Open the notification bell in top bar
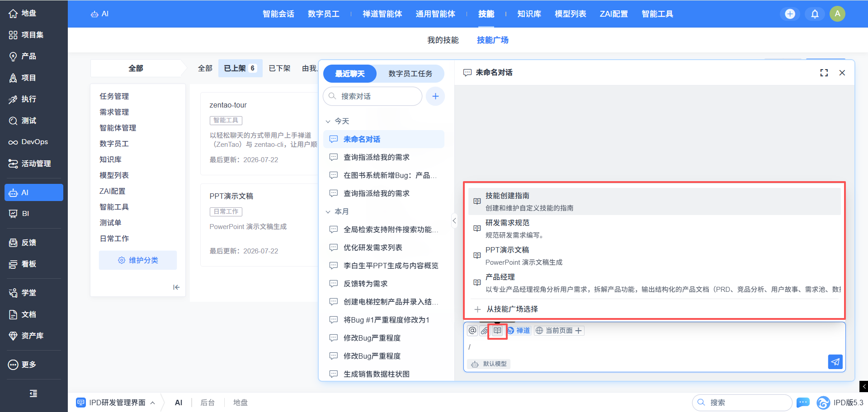 pyautogui.click(x=815, y=14)
